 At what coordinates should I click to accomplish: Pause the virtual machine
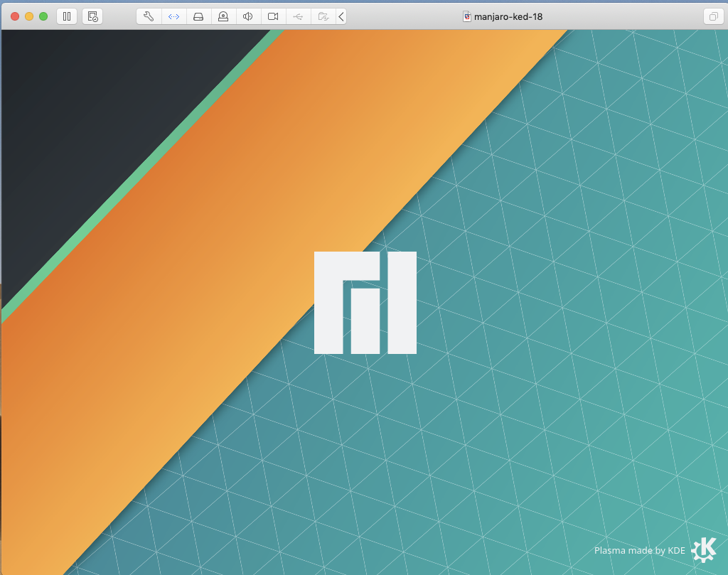coord(67,17)
